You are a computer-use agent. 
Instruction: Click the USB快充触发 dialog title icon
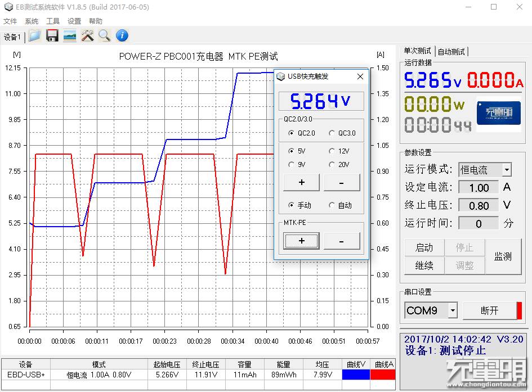[x=280, y=76]
